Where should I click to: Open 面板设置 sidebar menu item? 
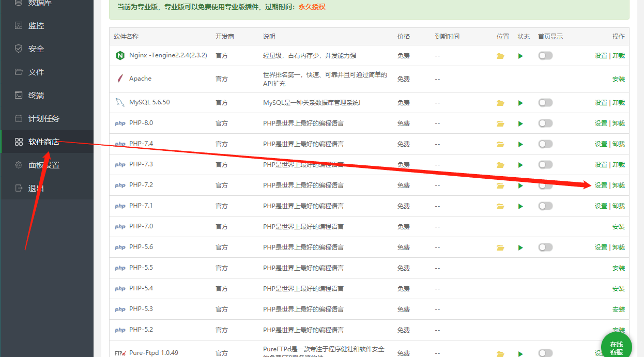(x=43, y=165)
